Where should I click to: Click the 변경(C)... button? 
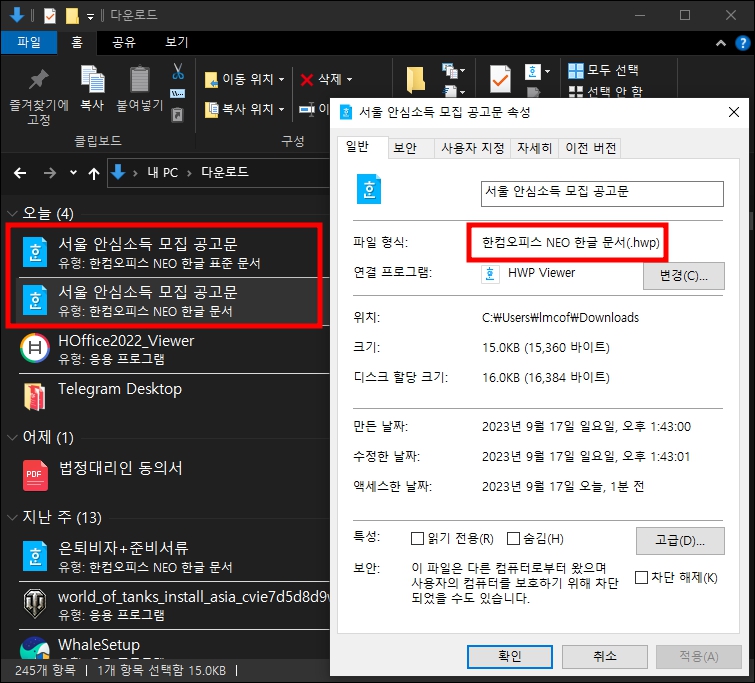coord(683,276)
